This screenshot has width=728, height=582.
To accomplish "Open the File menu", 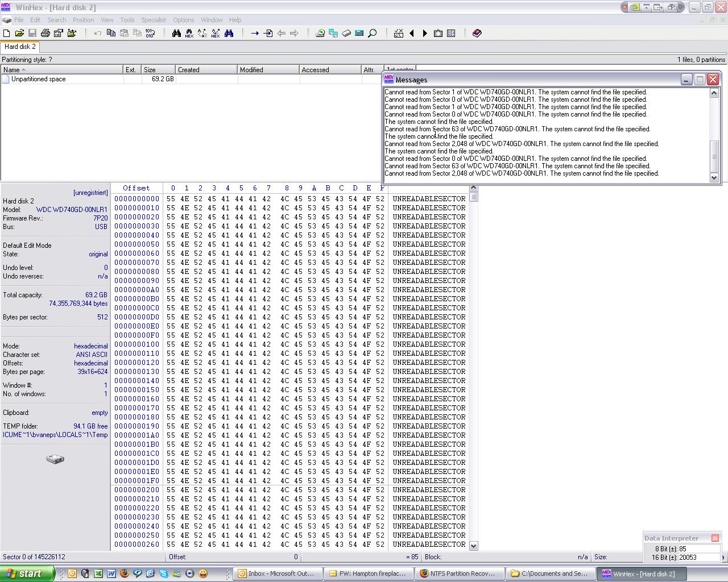I will click(19, 20).
